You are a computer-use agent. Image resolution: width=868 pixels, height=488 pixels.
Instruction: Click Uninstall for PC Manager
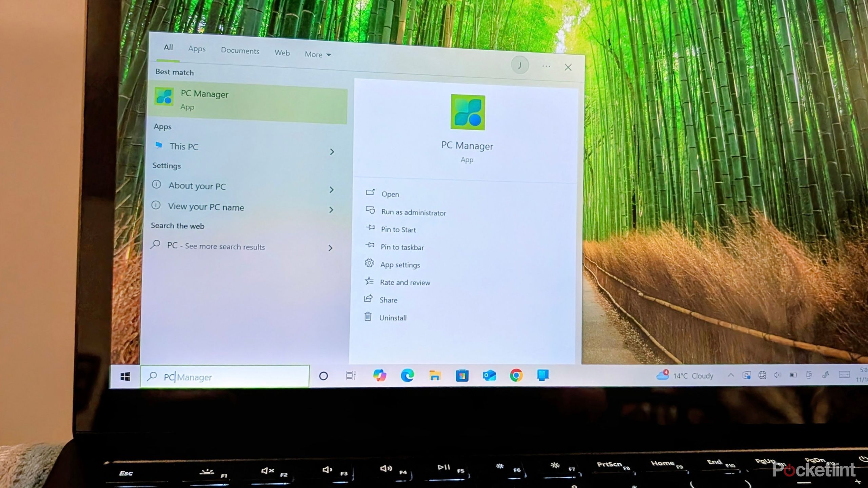[x=393, y=318]
